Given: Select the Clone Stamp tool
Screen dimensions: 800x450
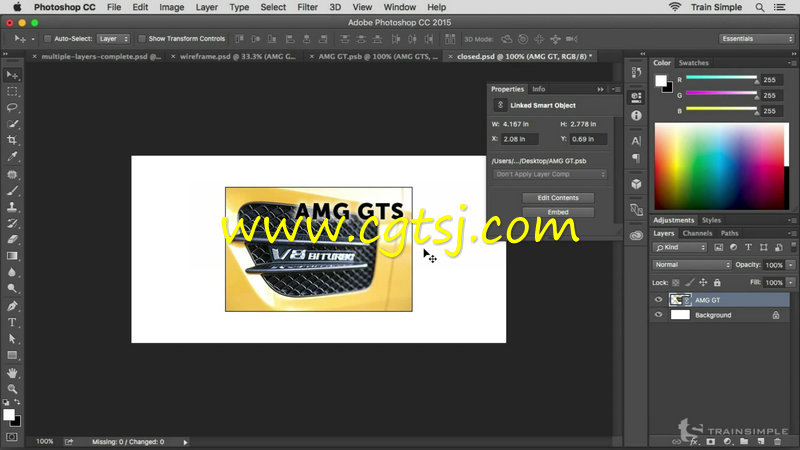Looking at the screenshot, I should coord(12,207).
